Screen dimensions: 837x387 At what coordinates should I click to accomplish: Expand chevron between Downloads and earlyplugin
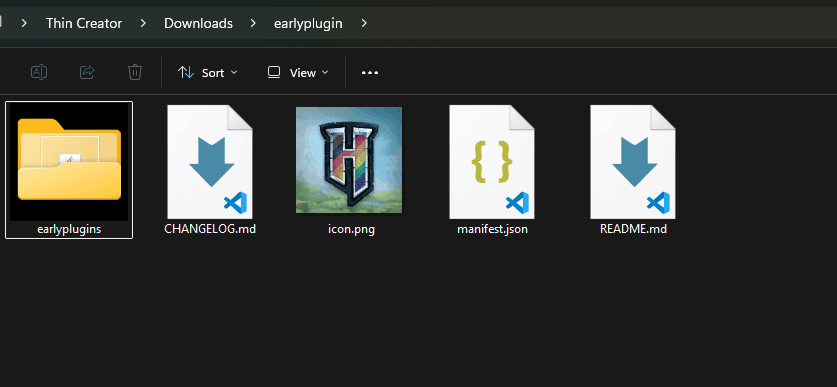click(x=253, y=23)
